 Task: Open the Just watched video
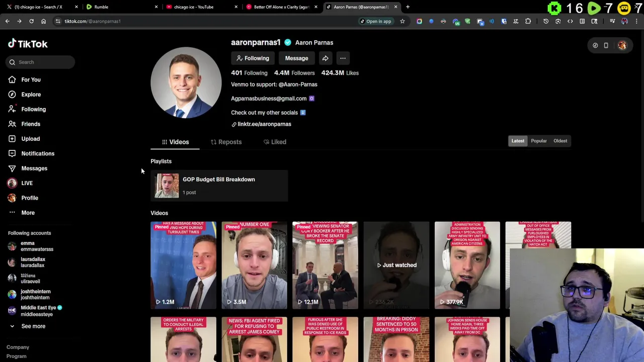coord(396,265)
